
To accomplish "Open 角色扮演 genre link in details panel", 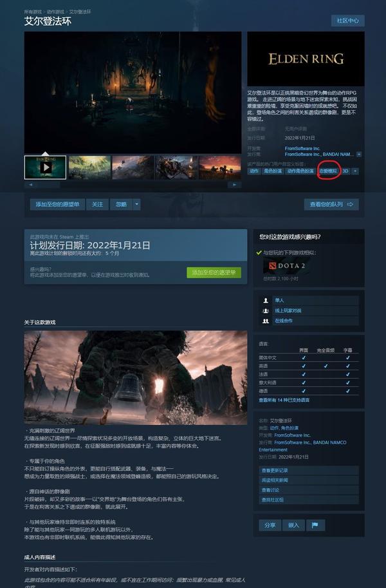I will pos(289,428).
